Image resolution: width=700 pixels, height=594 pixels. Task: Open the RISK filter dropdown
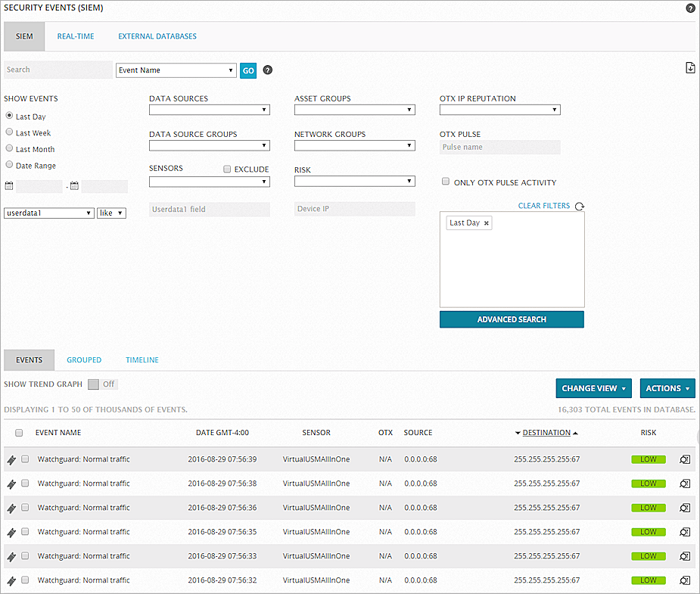coord(354,181)
